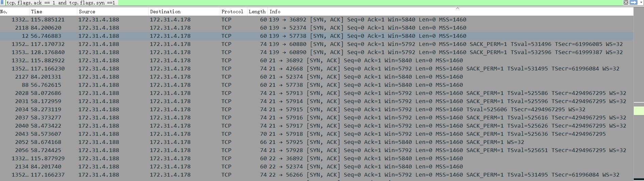Sort packets by the Time column header
644x181 pixels.
click(x=53, y=12)
